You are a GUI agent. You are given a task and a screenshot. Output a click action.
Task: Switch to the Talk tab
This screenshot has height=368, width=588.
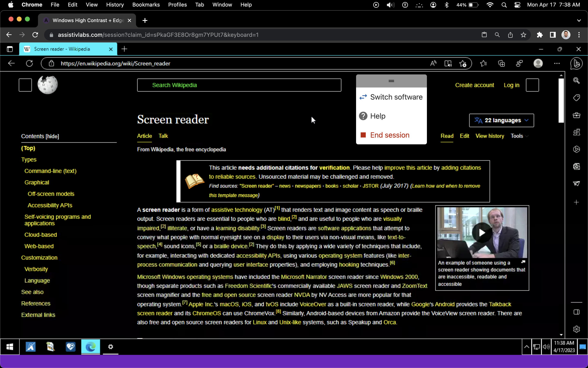tap(163, 136)
